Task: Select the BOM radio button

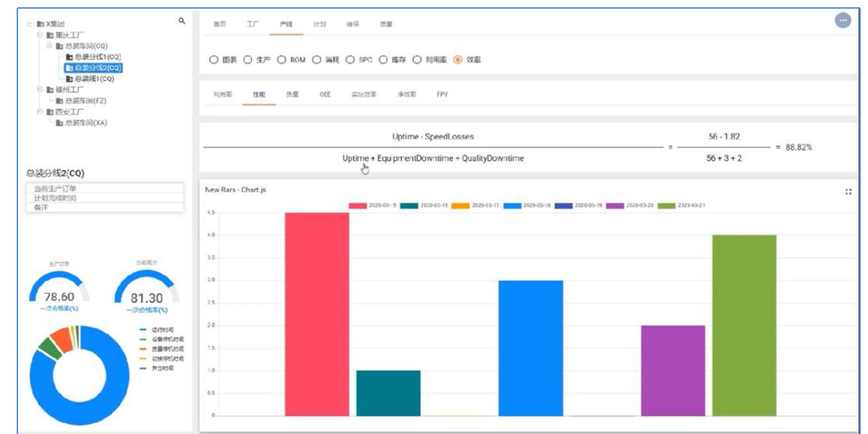Action: [282, 60]
